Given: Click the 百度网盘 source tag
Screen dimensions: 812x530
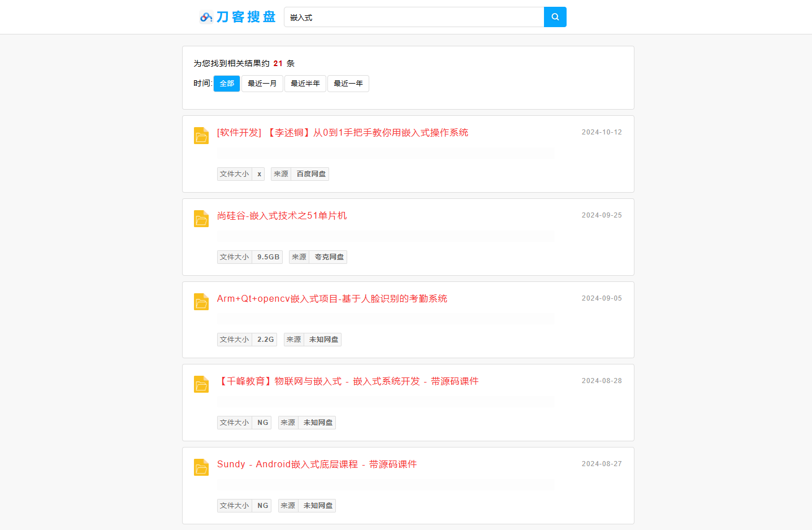Looking at the screenshot, I should 310,173.
